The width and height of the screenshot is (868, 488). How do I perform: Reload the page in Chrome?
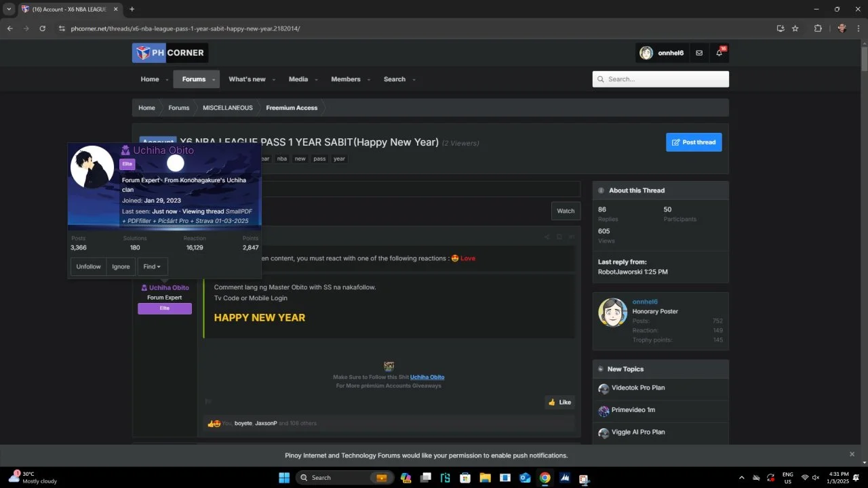click(43, 28)
